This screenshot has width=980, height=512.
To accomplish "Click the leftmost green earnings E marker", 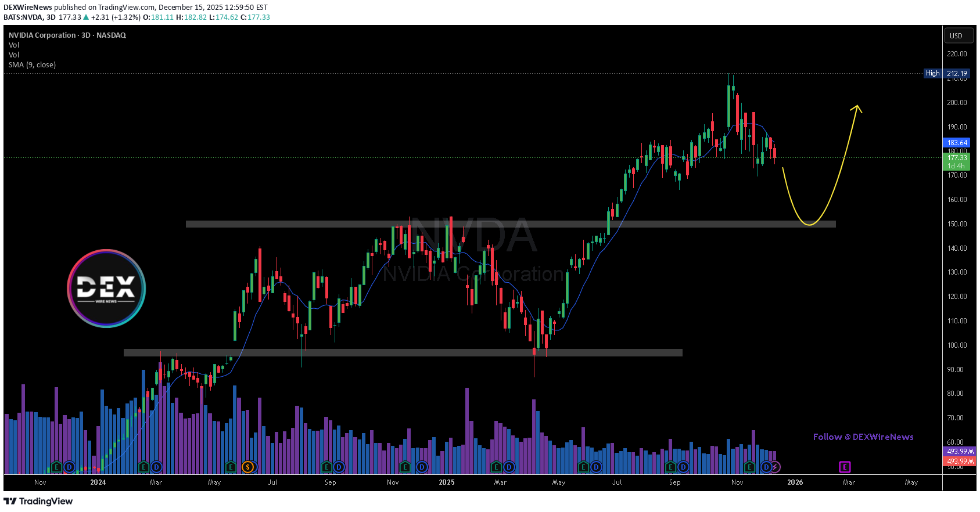I will point(56,467).
